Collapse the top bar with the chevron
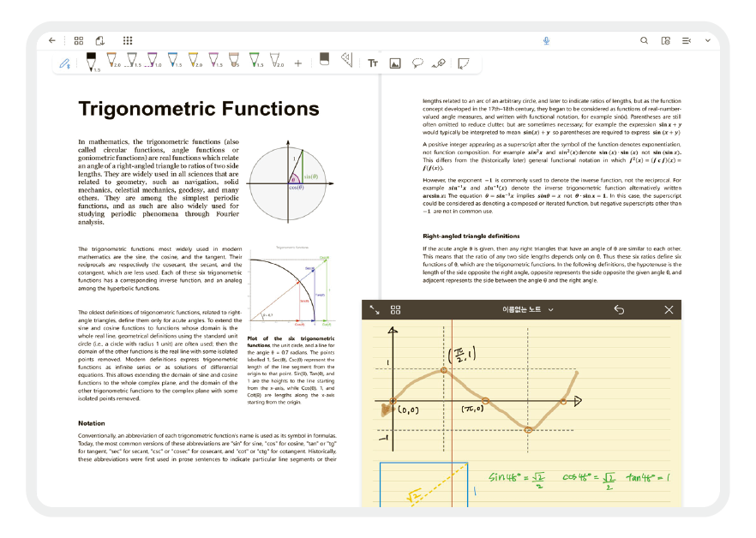The image size is (756, 538). click(708, 40)
